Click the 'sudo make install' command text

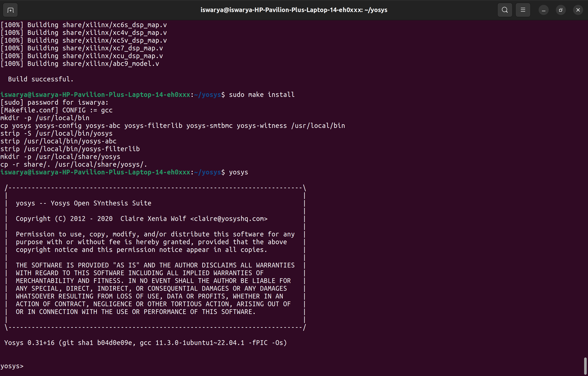[x=262, y=95]
